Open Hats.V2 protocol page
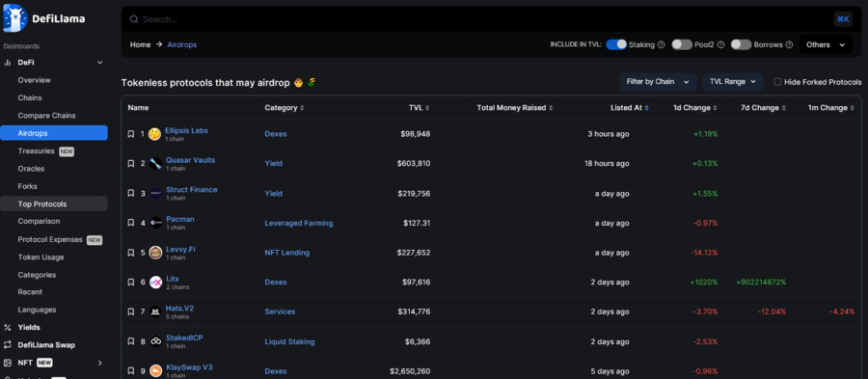The height and width of the screenshot is (379, 868). coord(180,309)
